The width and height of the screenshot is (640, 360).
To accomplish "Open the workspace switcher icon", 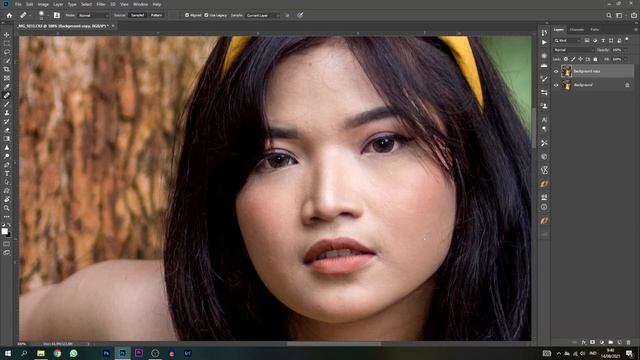I will click(x=619, y=15).
